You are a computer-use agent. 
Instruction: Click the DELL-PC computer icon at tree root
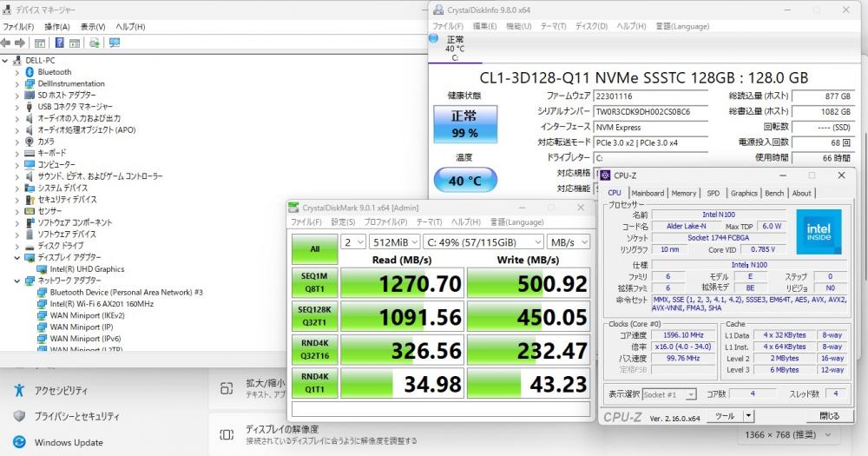[17, 61]
